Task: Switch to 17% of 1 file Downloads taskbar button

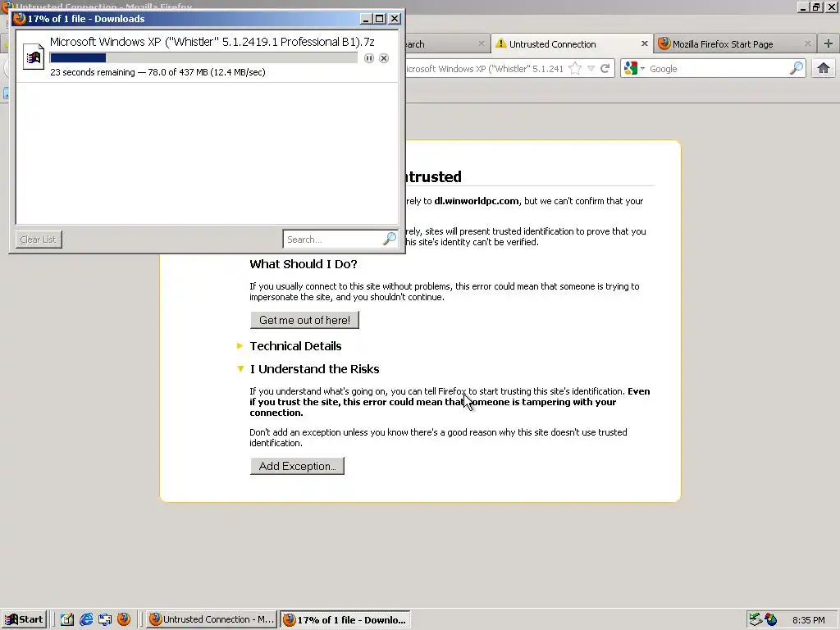Action: (x=345, y=620)
